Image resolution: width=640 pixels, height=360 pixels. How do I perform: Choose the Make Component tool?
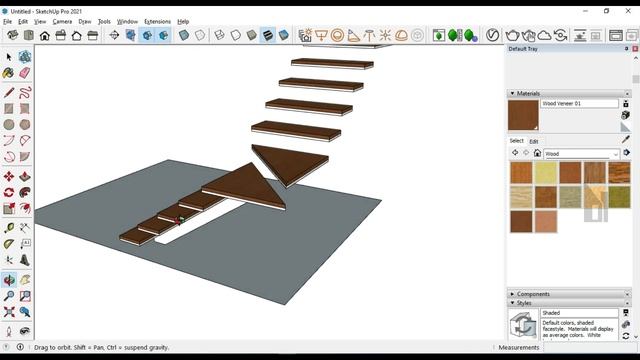click(x=25, y=57)
